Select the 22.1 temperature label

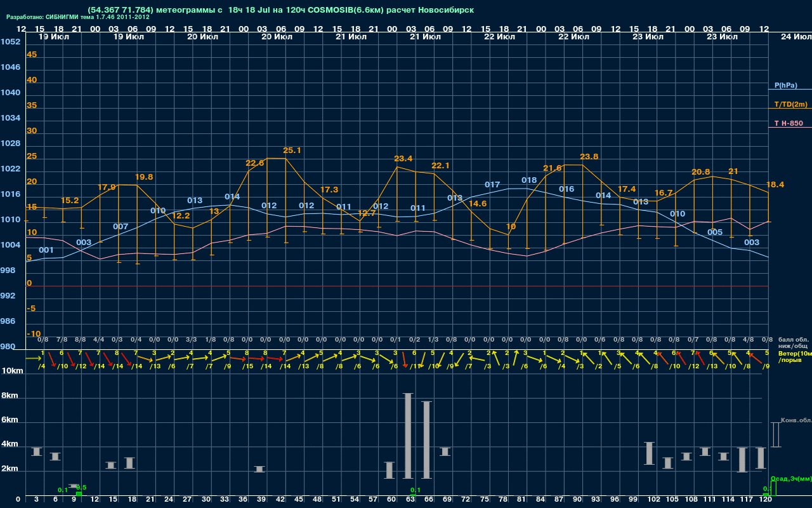(440, 166)
